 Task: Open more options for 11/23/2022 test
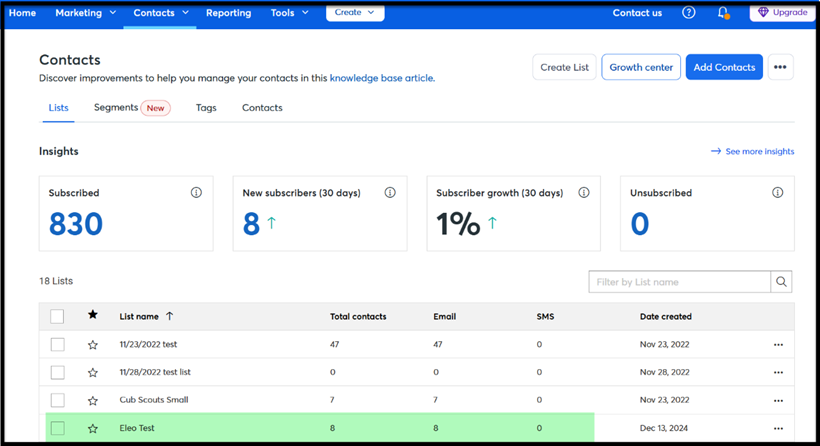[x=778, y=345]
